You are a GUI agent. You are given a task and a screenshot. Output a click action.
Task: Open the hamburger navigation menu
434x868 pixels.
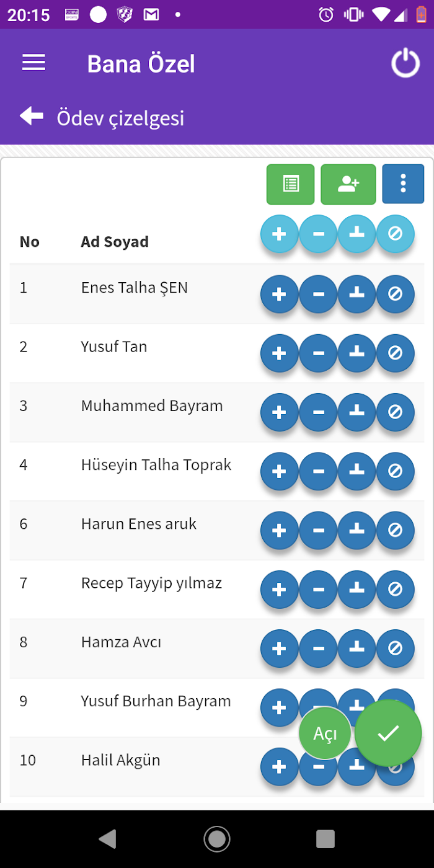coord(34,63)
